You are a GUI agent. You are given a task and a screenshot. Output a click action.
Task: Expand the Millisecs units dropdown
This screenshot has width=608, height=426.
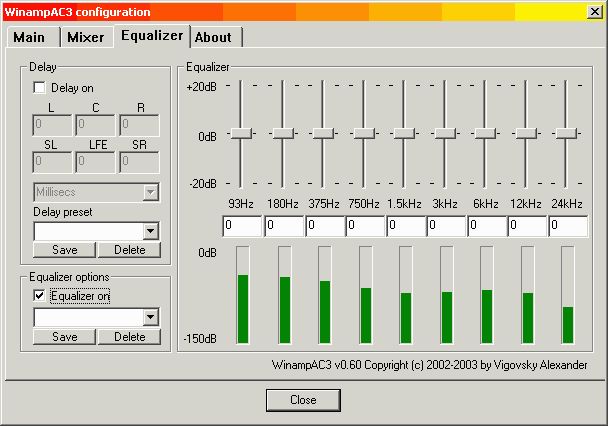point(150,192)
